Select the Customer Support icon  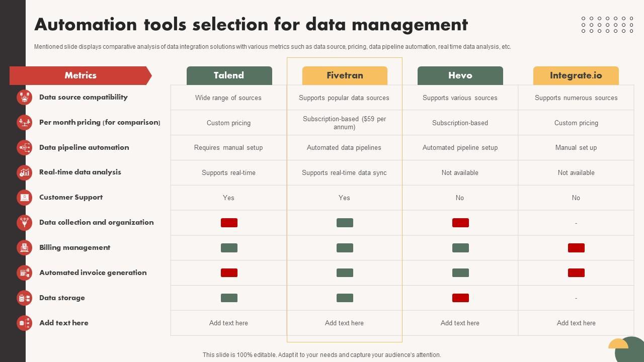point(24,198)
